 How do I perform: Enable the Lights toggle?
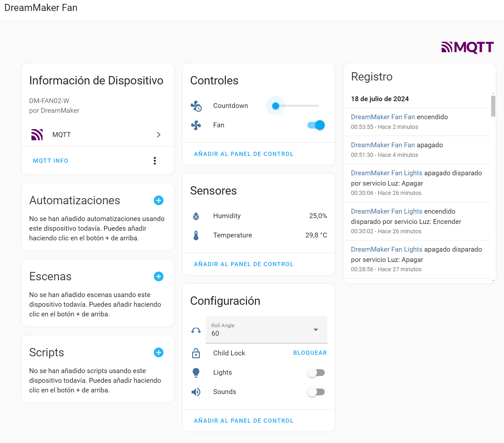pos(316,373)
